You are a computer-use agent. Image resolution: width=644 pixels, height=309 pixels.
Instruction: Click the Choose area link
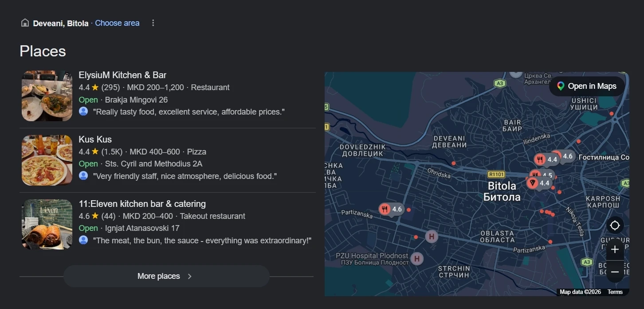117,23
